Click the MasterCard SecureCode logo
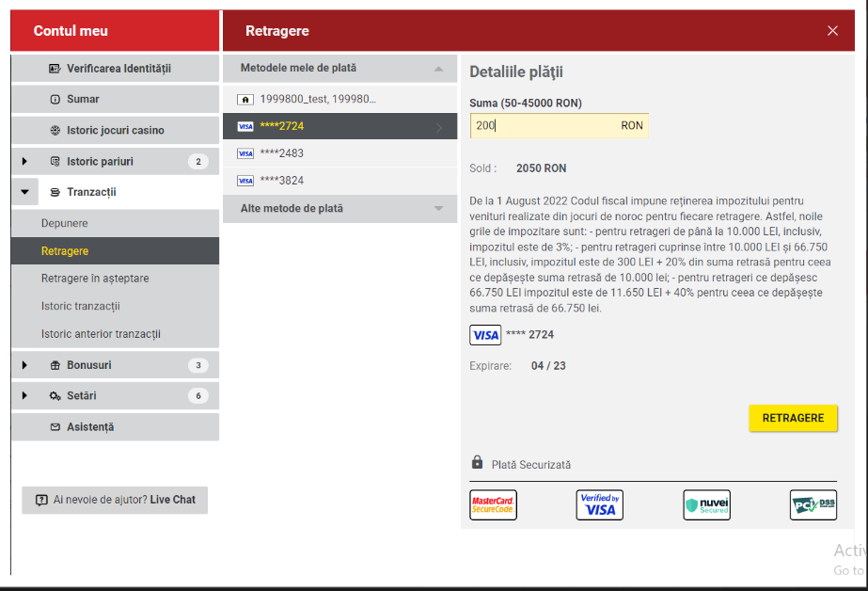868x591 pixels. pos(493,505)
